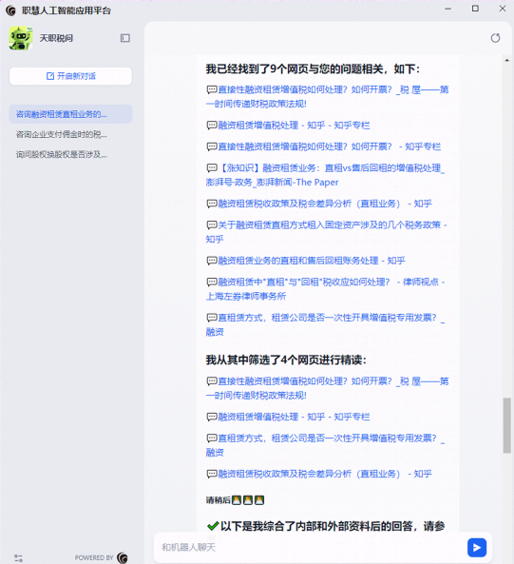Image resolution: width=514 pixels, height=564 pixels.
Task: Click the refresh icon at top right
Action: coord(495,38)
